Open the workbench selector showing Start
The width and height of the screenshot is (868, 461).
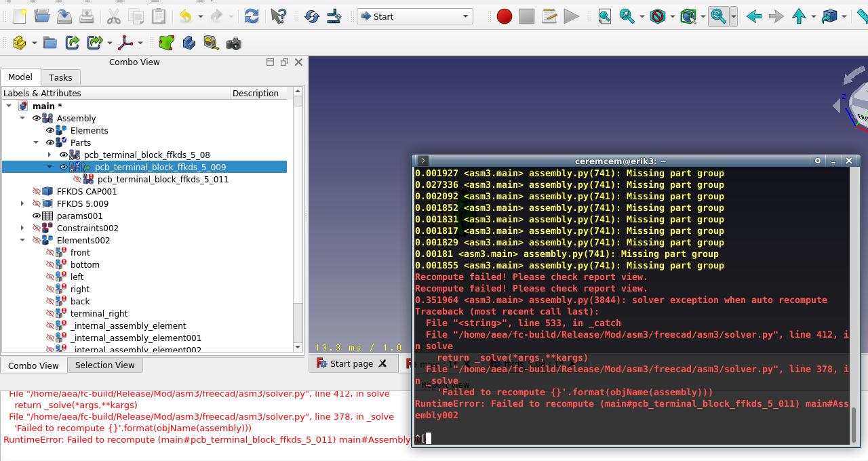[x=414, y=16]
